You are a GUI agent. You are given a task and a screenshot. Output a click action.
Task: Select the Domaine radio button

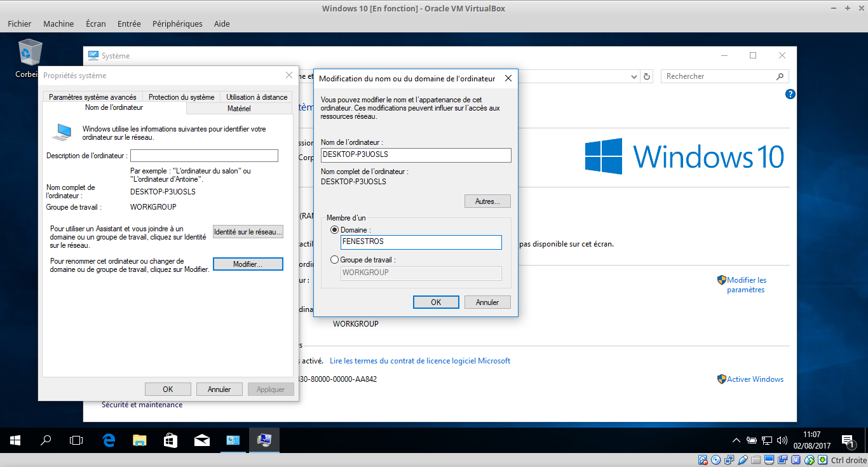tap(335, 229)
